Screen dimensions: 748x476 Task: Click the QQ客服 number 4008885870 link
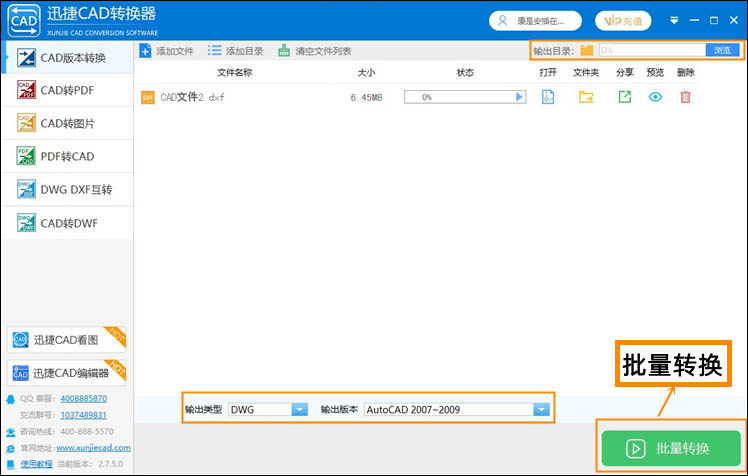coord(83,398)
